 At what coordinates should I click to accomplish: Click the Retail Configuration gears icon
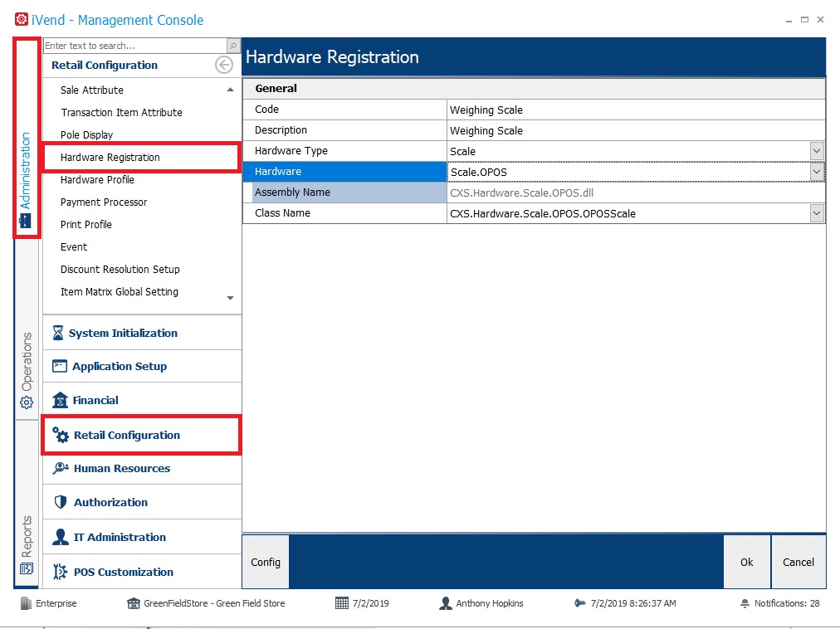click(61, 435)
